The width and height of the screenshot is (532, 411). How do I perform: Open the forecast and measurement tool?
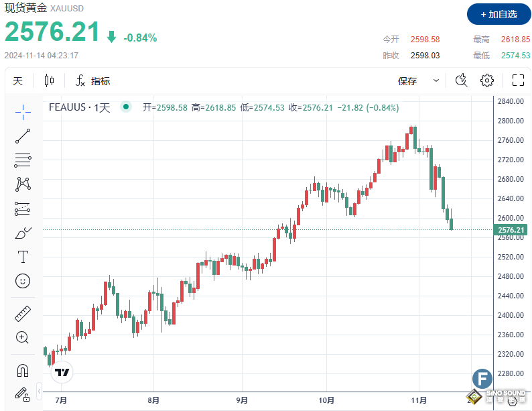23,209
